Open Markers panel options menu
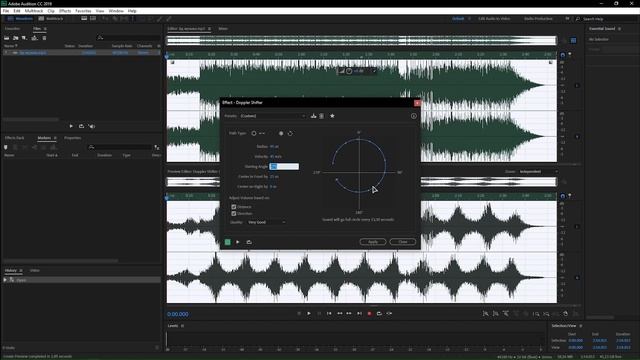The image size is (640, 360). point(55,138)
